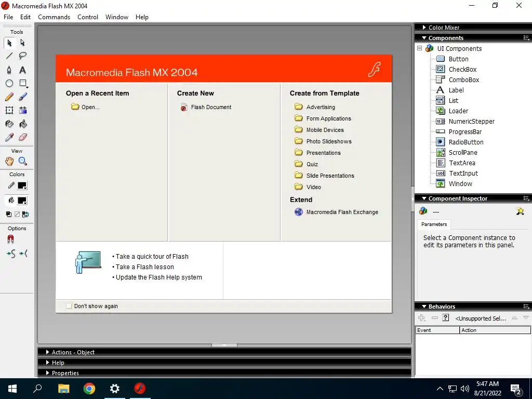Select the Text tool
This screenshot has width=532, height=399.
tap(23, 70)
